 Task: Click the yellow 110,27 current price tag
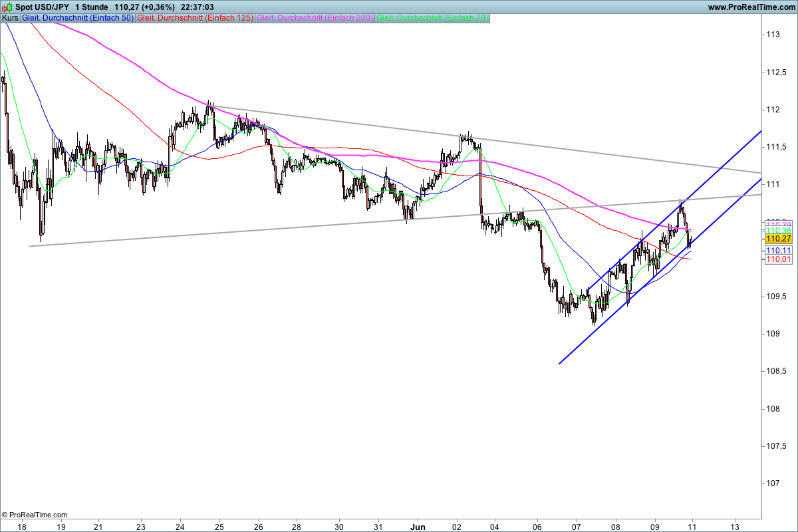[778, 238]
